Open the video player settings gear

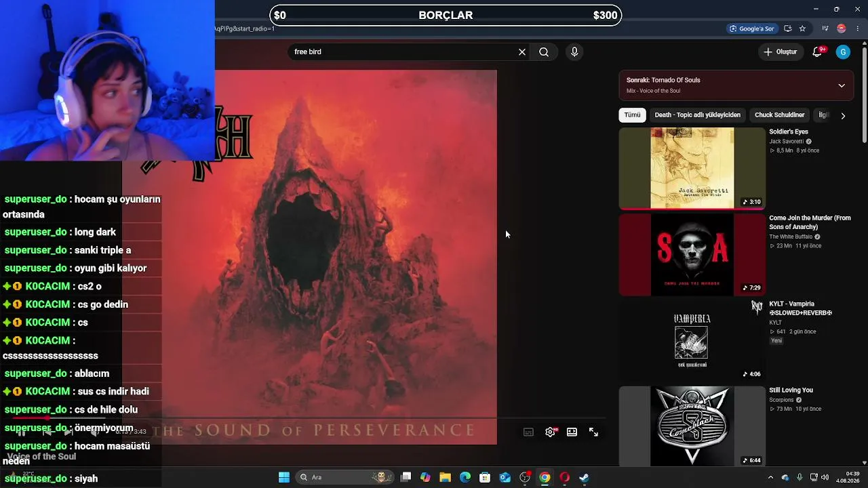coord(550,432)
